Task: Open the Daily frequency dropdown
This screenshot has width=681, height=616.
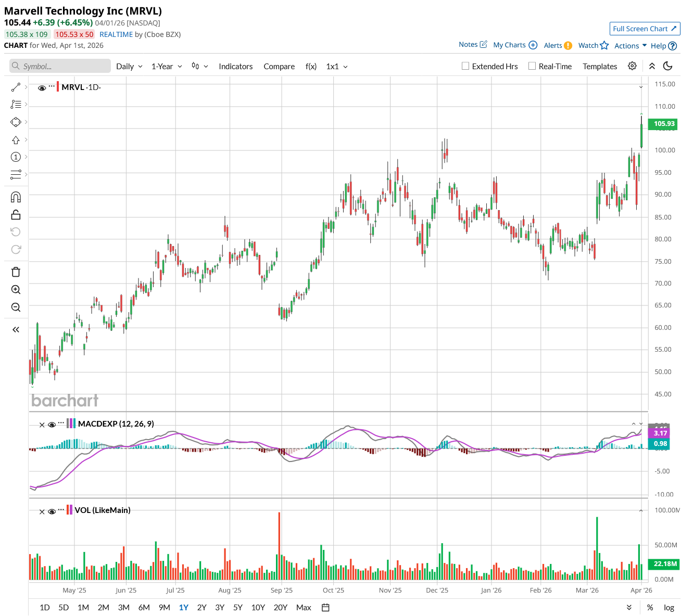Action: [x=129, y=66]
